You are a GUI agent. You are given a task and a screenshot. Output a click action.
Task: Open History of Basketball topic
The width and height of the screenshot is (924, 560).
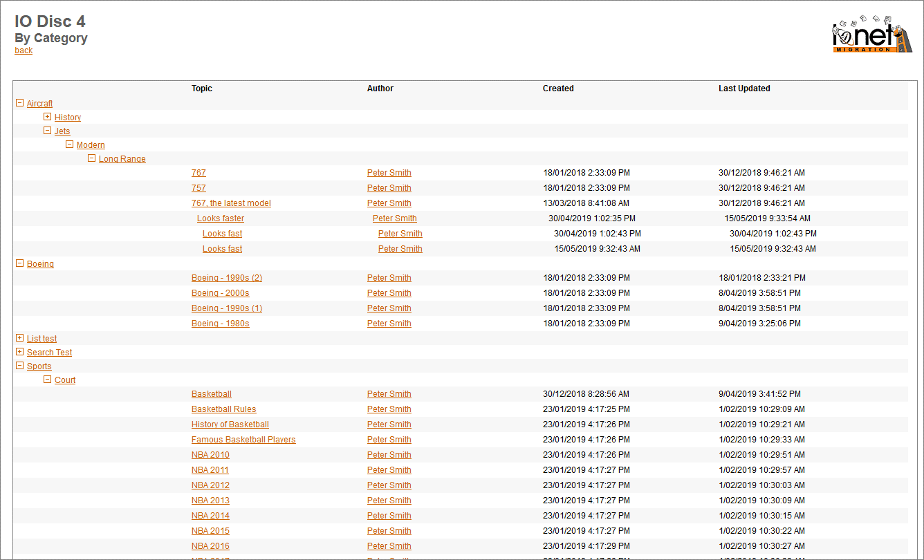click(230, 424)
